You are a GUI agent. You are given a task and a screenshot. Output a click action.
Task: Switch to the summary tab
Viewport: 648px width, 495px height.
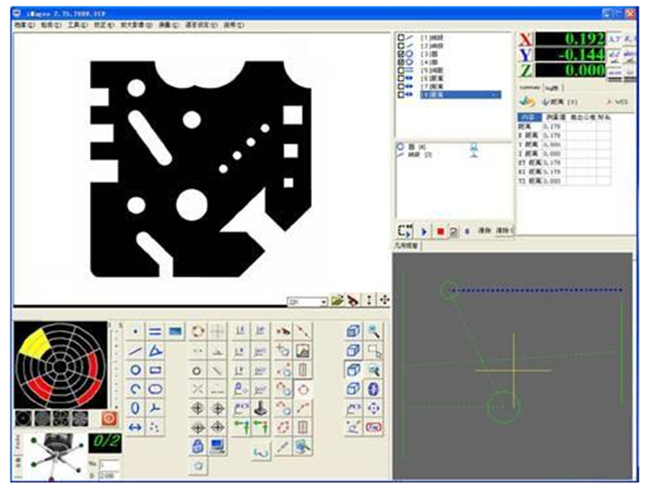click(530, 87)
